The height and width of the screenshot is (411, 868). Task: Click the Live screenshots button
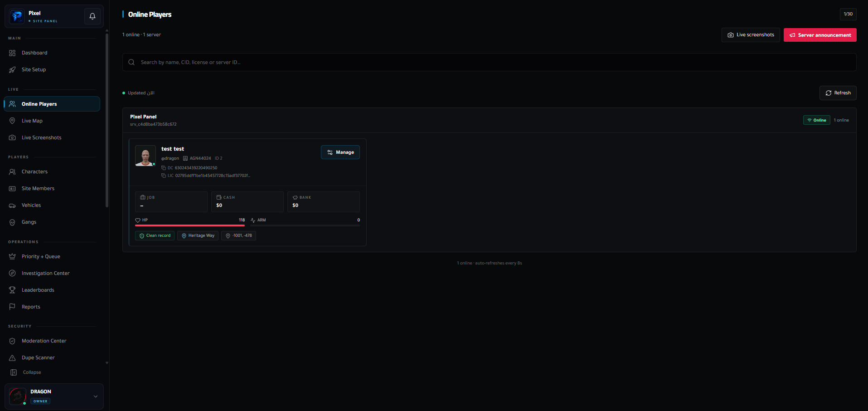tap(751, 35)
